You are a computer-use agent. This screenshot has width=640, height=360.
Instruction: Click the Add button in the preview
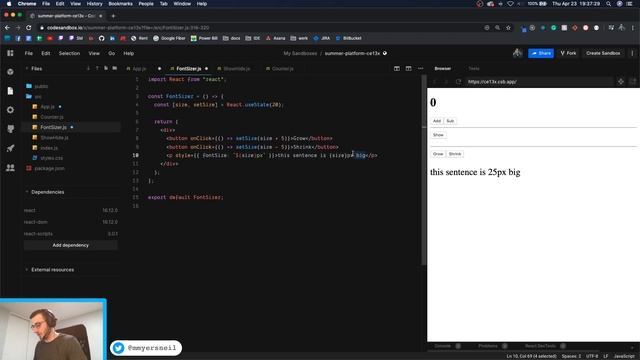pos(437,121)
